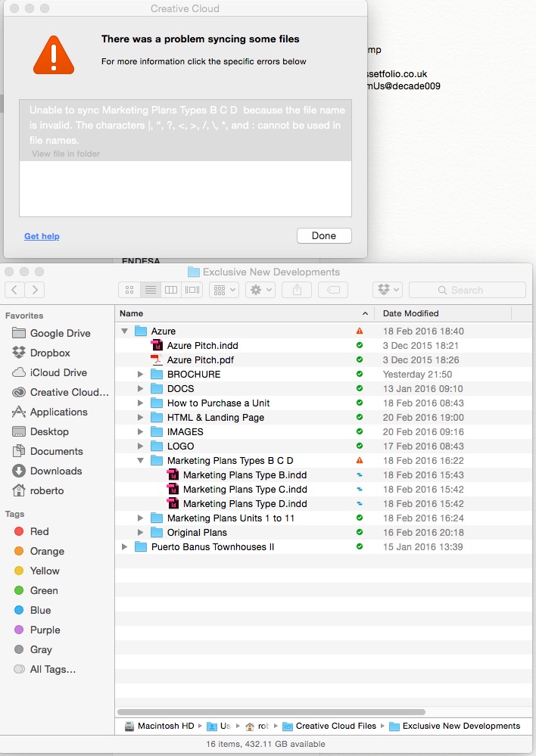Click the Get help link
Viewport: 536px width, 756px height.
tap(42, 236)
